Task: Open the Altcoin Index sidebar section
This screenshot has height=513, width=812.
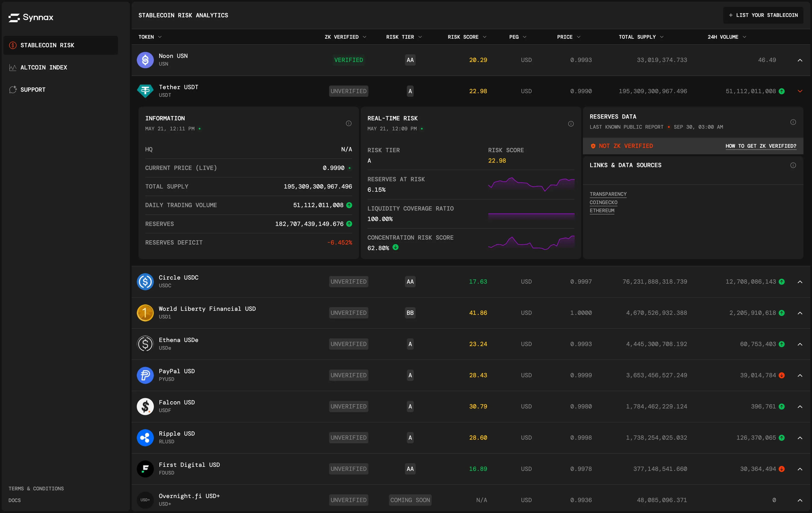Action: tap(61, 68)
